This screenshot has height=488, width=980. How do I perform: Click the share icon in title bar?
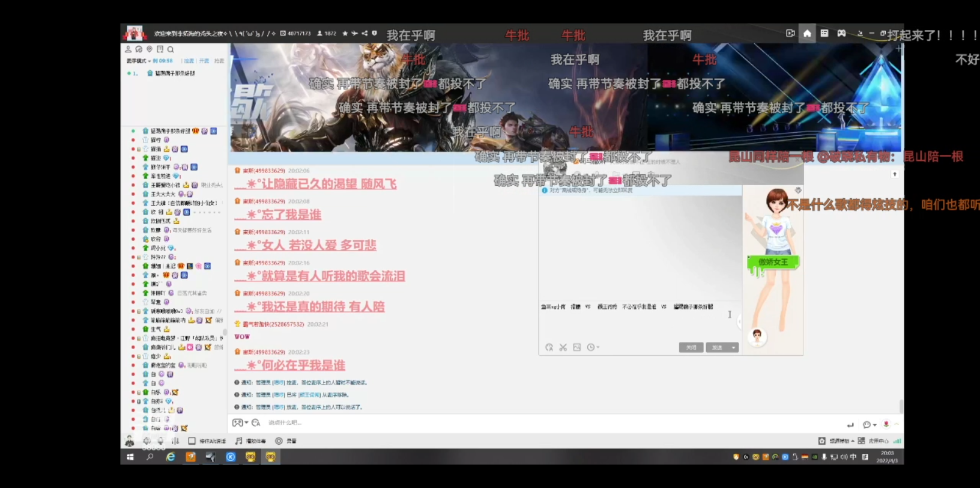tap(364, 34)
